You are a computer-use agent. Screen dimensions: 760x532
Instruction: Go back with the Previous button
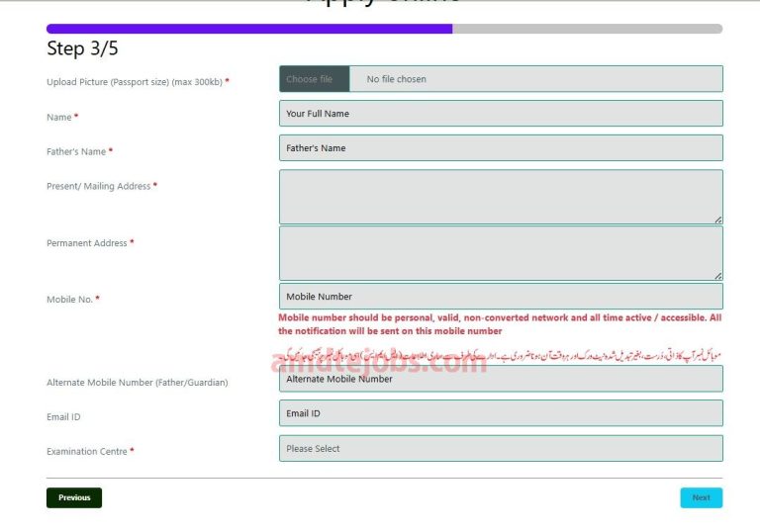[74, 497]
